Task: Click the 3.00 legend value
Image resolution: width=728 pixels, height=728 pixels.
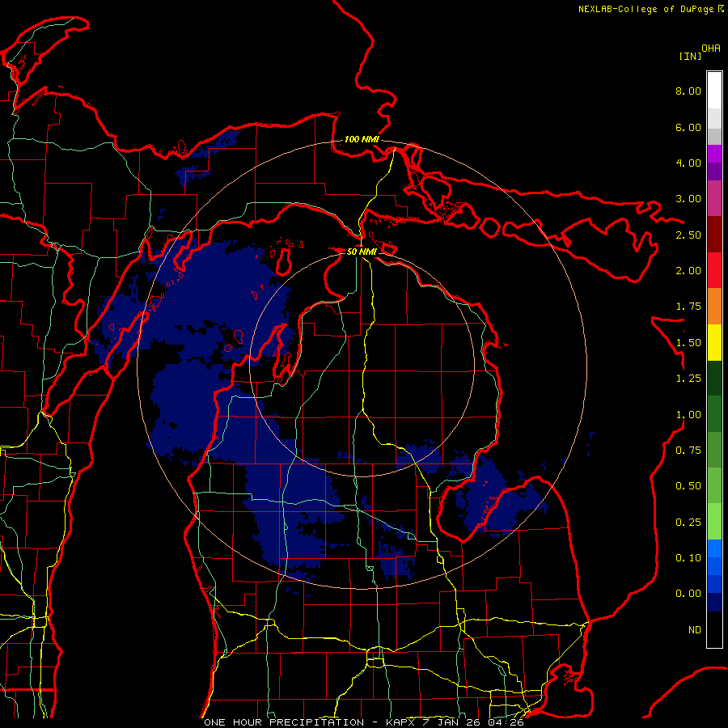Action: click(688, 199)
